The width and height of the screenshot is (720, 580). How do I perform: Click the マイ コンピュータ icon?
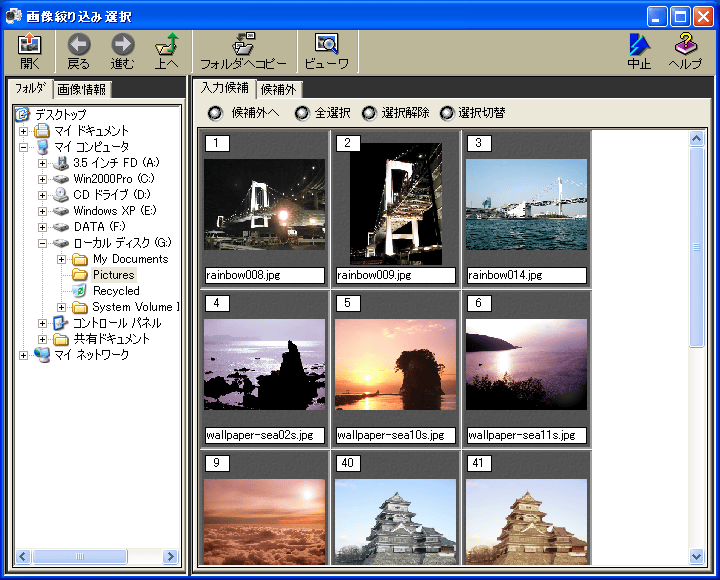coord(42,147)
